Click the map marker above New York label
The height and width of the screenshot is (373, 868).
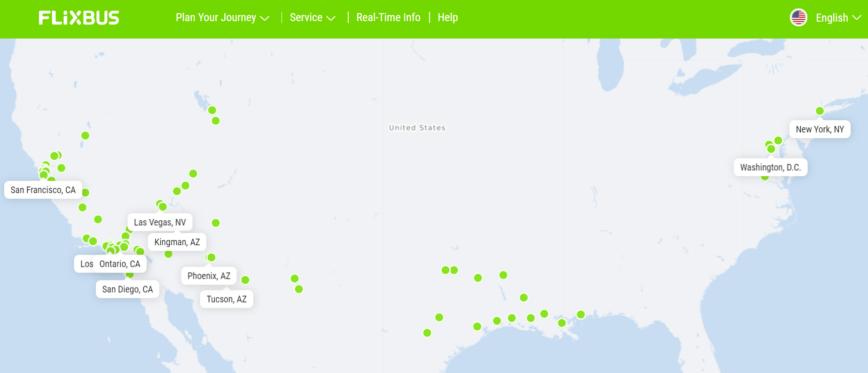[820, 111]
